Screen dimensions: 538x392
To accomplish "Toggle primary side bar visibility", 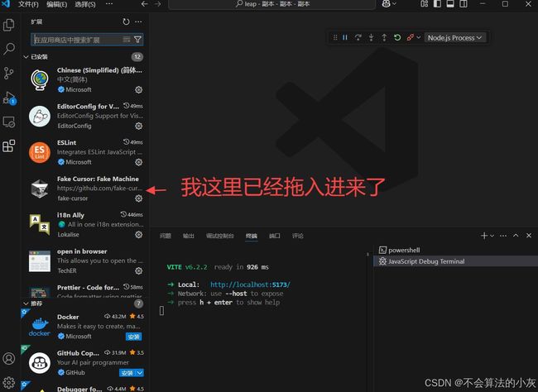I will [x=437, y=4].
